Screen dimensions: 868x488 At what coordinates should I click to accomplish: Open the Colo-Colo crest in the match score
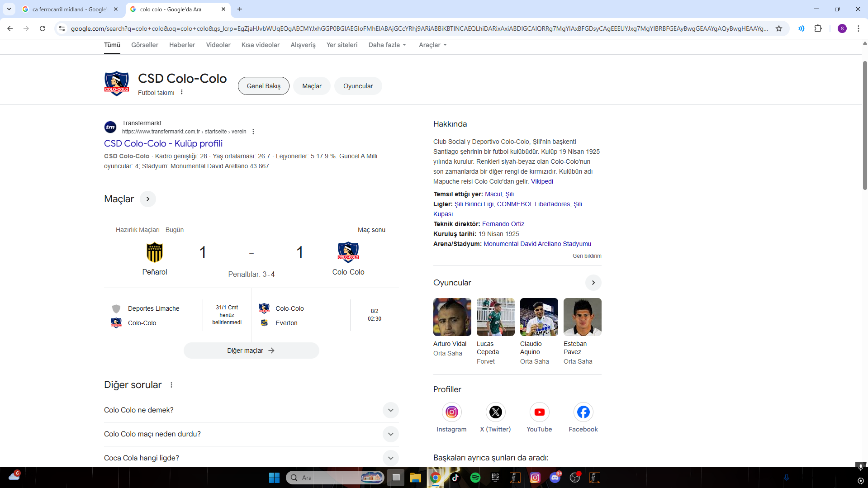coord(348,252)
